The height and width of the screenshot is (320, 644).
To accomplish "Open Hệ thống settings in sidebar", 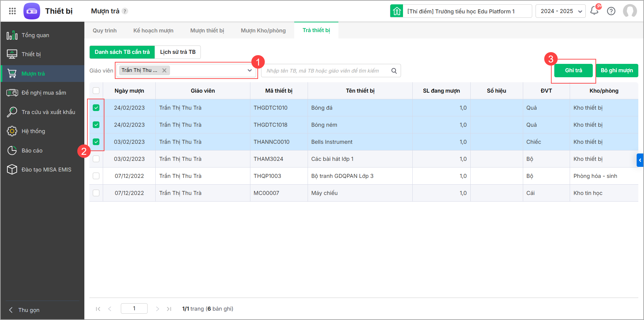I will click(x=43, y=131).
